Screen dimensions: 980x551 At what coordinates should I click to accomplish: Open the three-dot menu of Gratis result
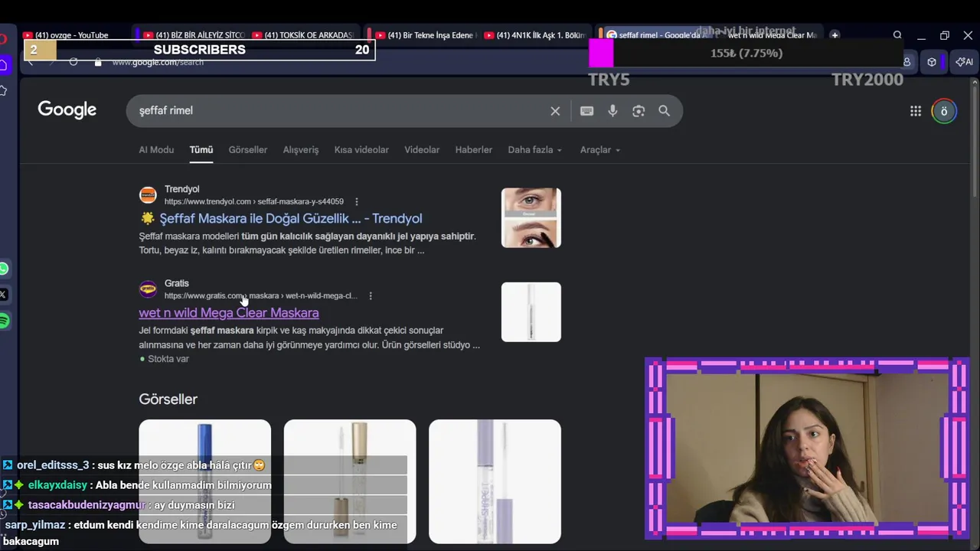click(371, 296)
